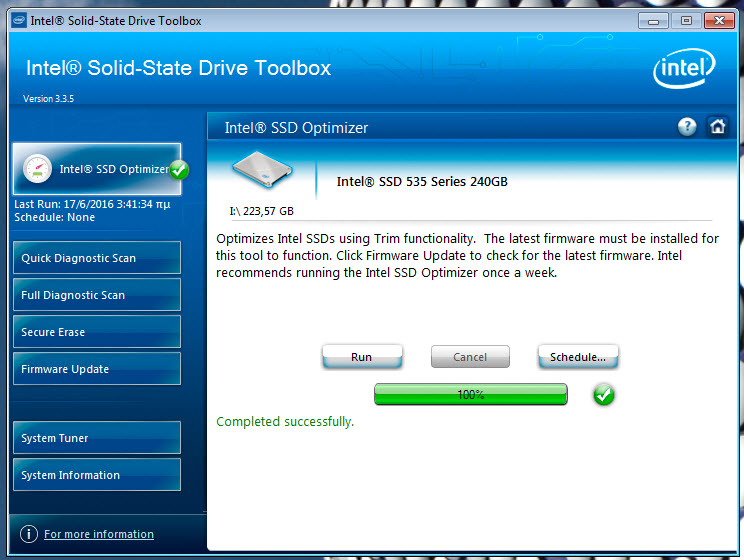744x560 pixels.
Task: Open Quick Diagnostic Scan
Action: (x=97, y=258)
